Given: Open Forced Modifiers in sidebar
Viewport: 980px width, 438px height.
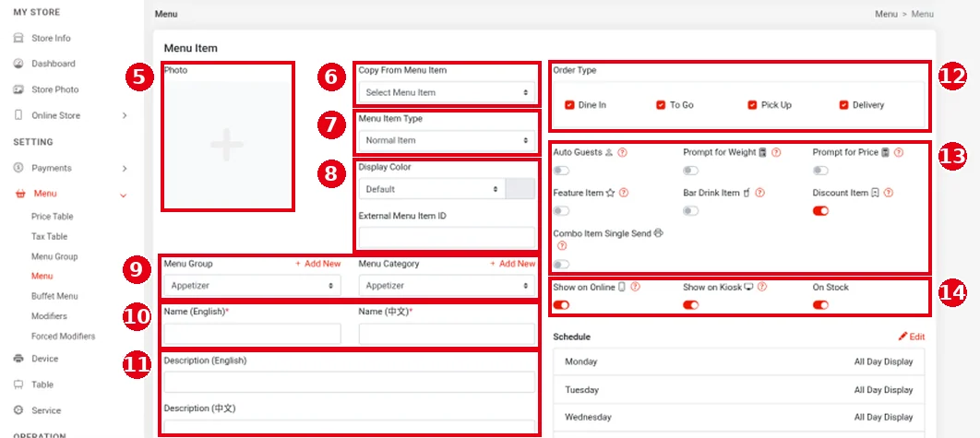Looking at the screenshot, I should click(x=63, y=337).
